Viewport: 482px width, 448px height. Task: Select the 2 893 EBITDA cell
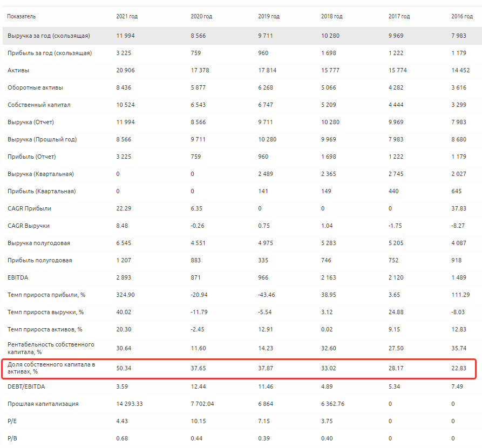tap(123, 277)
